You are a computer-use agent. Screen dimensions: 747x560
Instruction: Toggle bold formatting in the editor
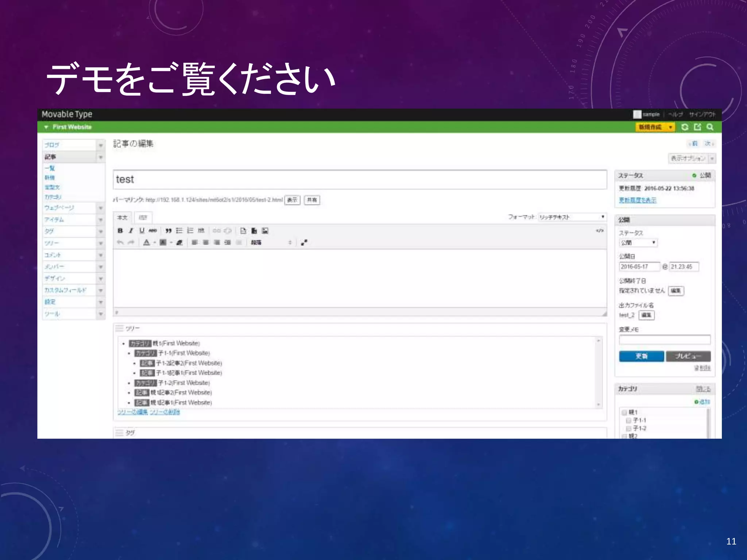[x=120, y=231]
